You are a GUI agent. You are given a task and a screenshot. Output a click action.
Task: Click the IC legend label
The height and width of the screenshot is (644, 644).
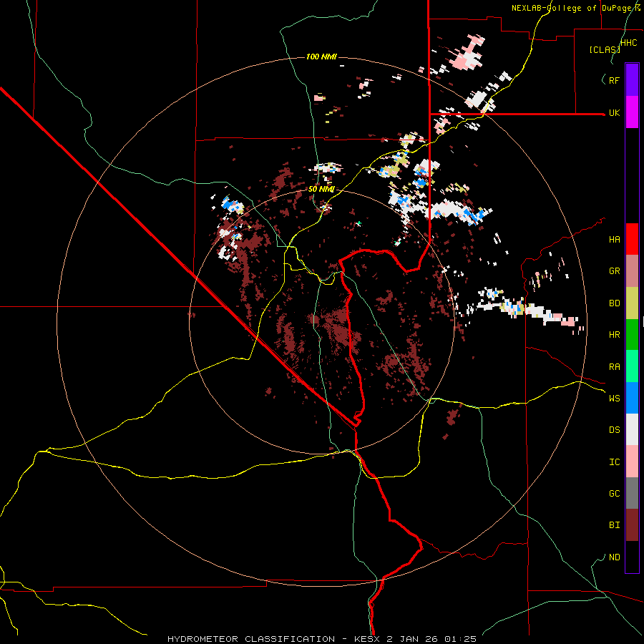click(x=614, y=462)
